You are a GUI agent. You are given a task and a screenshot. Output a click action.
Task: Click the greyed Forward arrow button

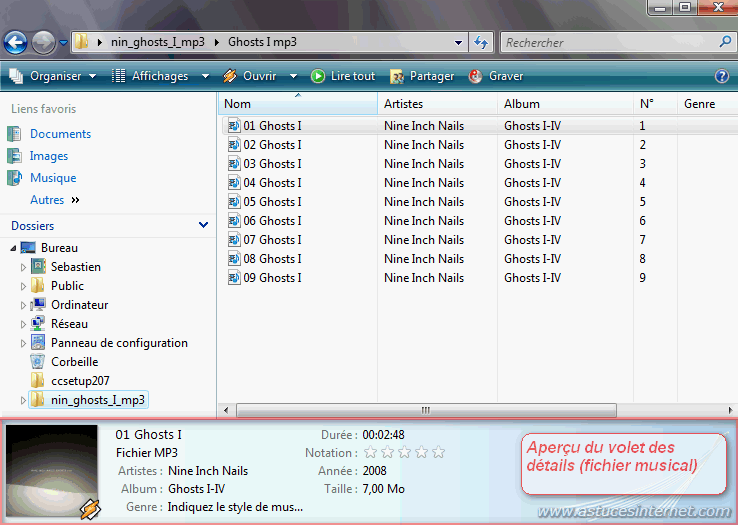pyautogui.click(x=43, y=43)
